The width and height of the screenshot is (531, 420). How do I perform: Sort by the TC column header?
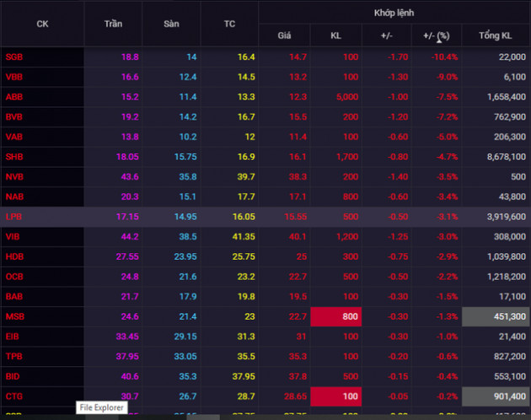pyautogui.click(x=229, y=24)
